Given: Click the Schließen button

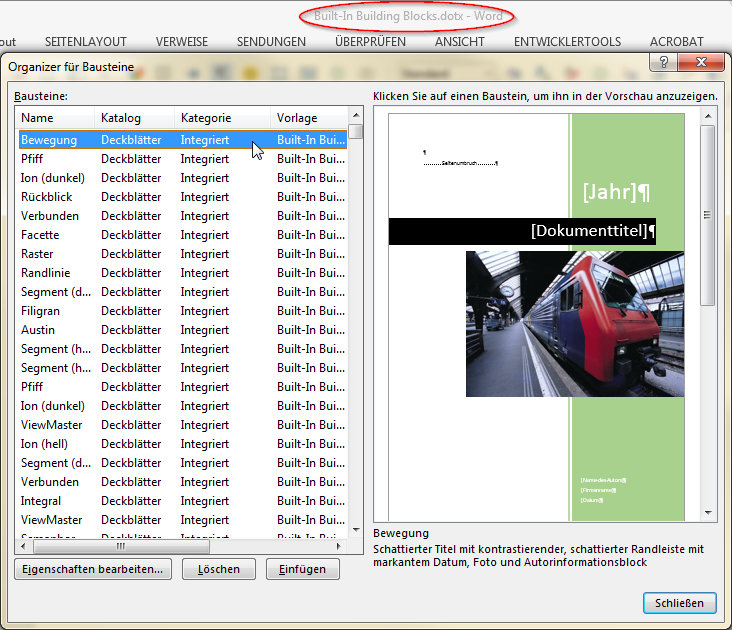Looking at the screenshot, I should point(679,603).
